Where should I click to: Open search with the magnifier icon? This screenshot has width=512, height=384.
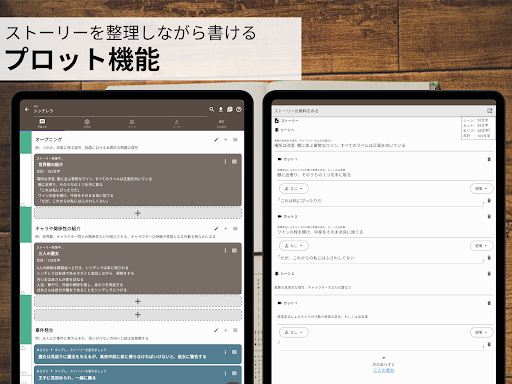click(x=211, y=109)
